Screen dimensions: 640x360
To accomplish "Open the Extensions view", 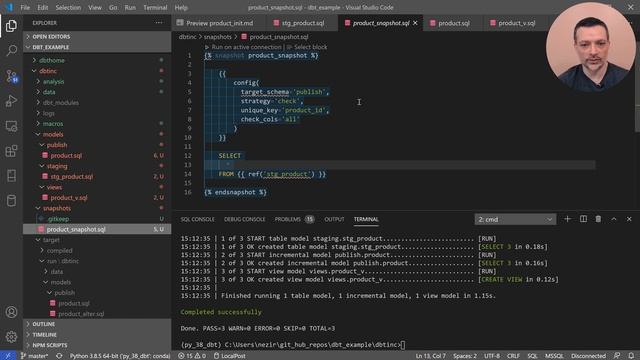I will tap(11, 151).
